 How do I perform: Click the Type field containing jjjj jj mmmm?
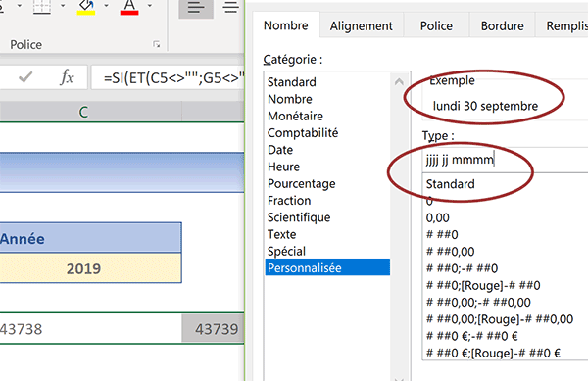pyautogui.click(x=505, y=160)
